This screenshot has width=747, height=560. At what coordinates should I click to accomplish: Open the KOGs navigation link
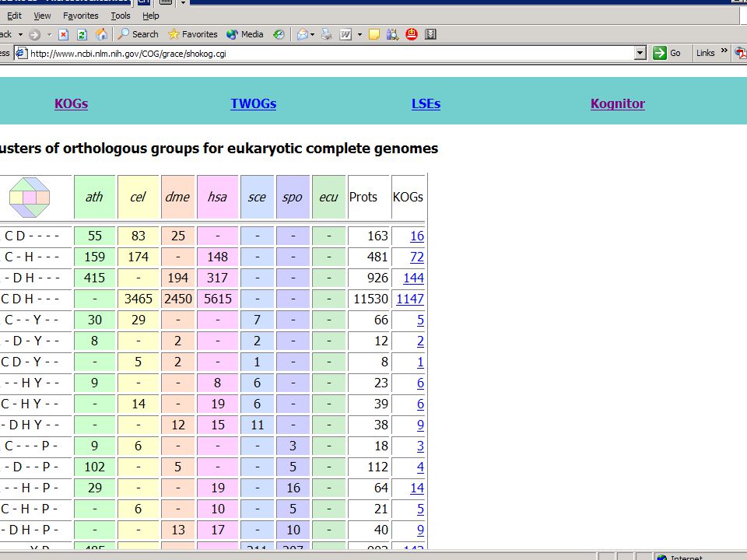coord(71,103)
